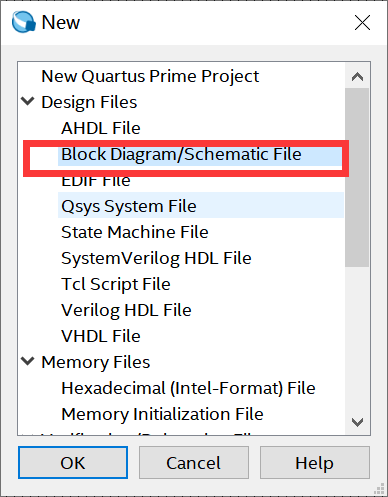Choose Block Diagram/Schematic File
The height and width of the screenshot is (497, 388).
(x=181, y=154)
